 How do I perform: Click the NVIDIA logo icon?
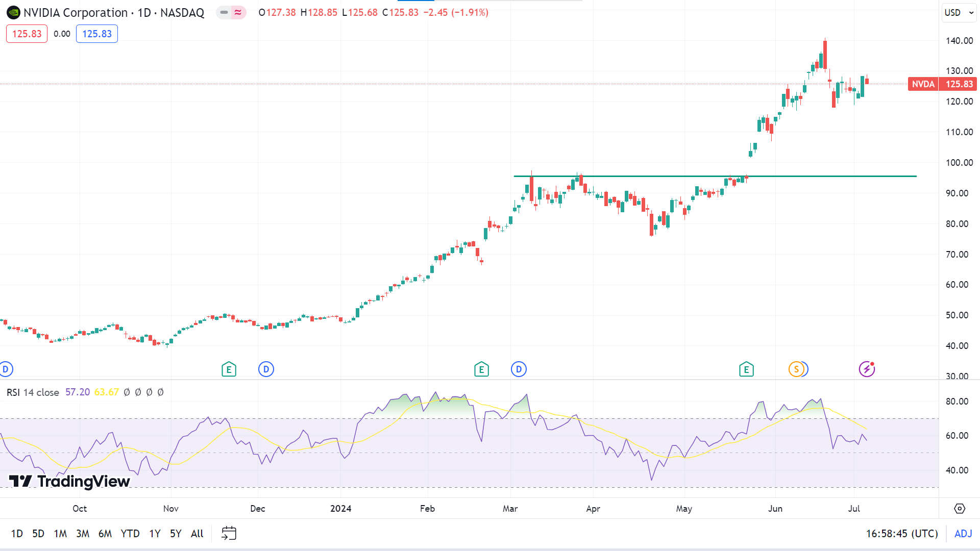click(x=14, y=13)
